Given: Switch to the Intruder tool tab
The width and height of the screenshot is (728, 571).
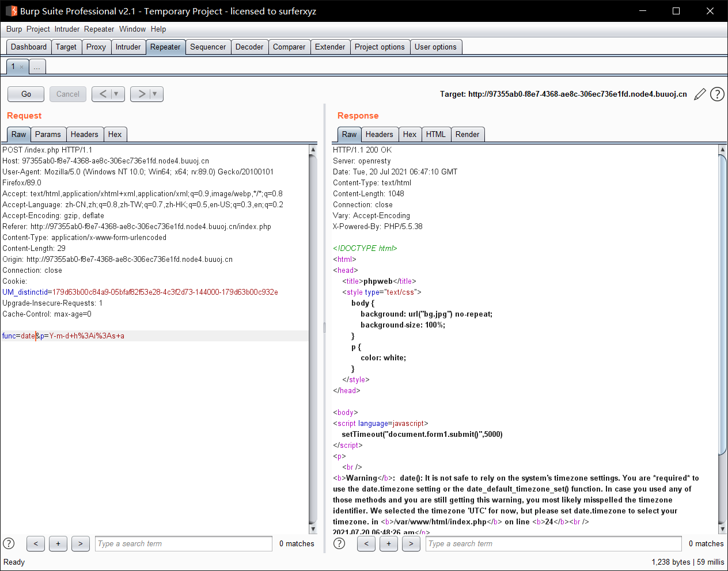Looking at the screenshot, I should coord(128,47).
